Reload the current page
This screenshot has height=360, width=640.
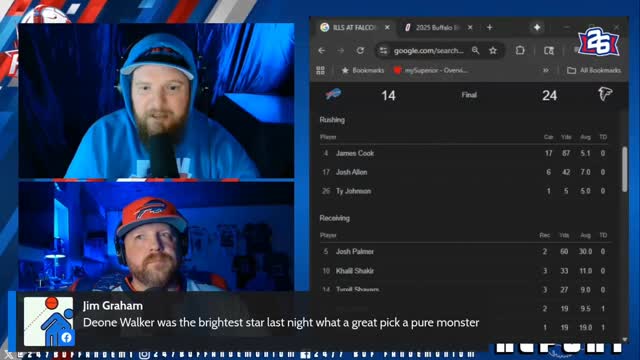click(x=360, y=51)
